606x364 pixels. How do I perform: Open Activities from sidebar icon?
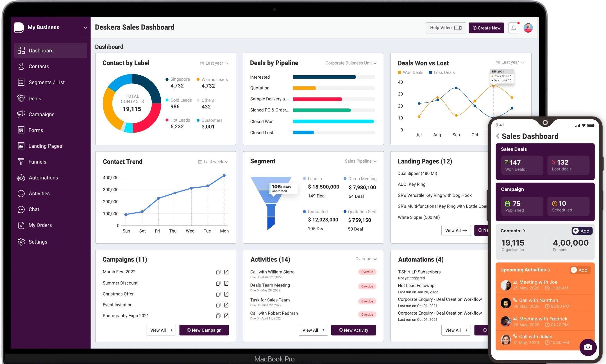coord(20,193)
